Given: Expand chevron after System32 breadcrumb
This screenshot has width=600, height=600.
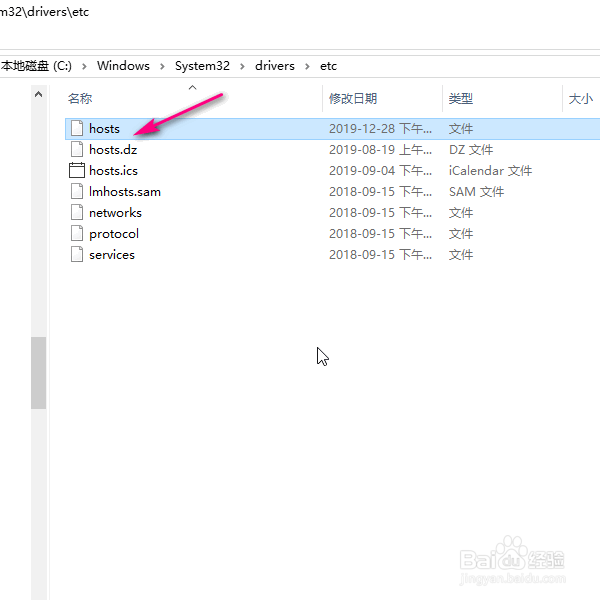Looking at the screenshot, I should click(242, 67).
